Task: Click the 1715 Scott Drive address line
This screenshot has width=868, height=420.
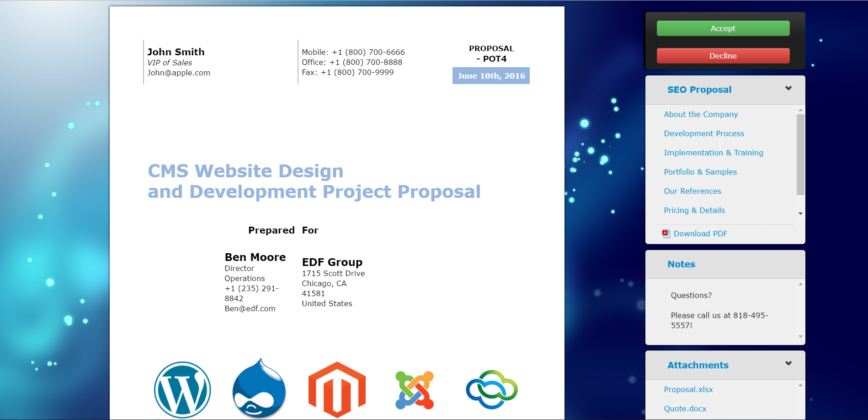Action: pos(333,273)
